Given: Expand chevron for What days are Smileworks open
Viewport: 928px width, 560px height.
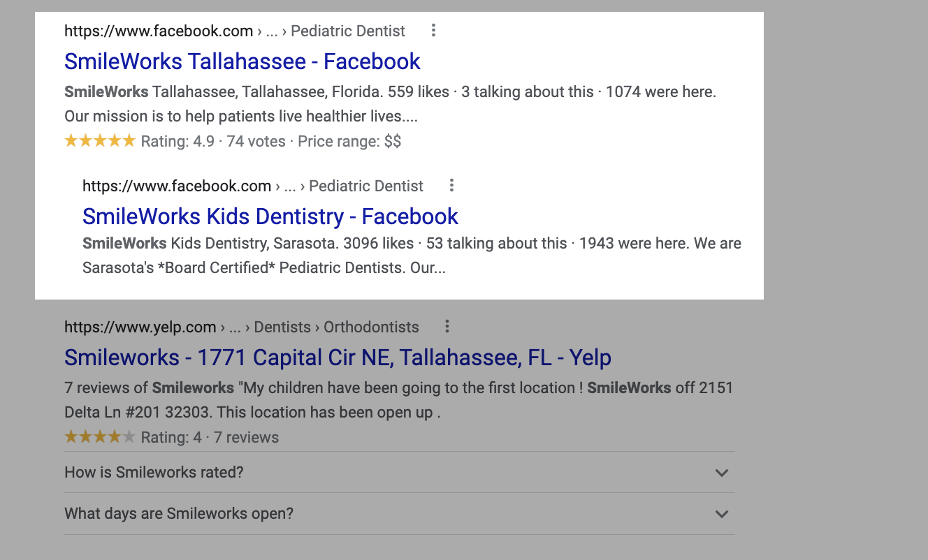Looking at the screenshot, I should (x=722, y=514).
